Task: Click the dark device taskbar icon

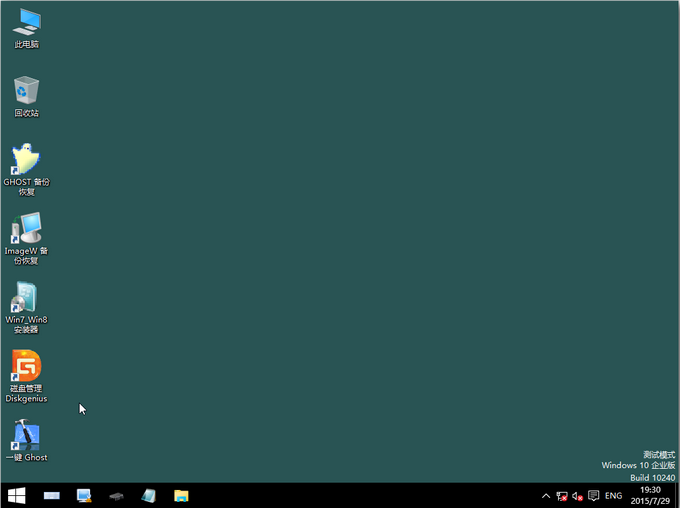Action: click(x=116, y=495)
